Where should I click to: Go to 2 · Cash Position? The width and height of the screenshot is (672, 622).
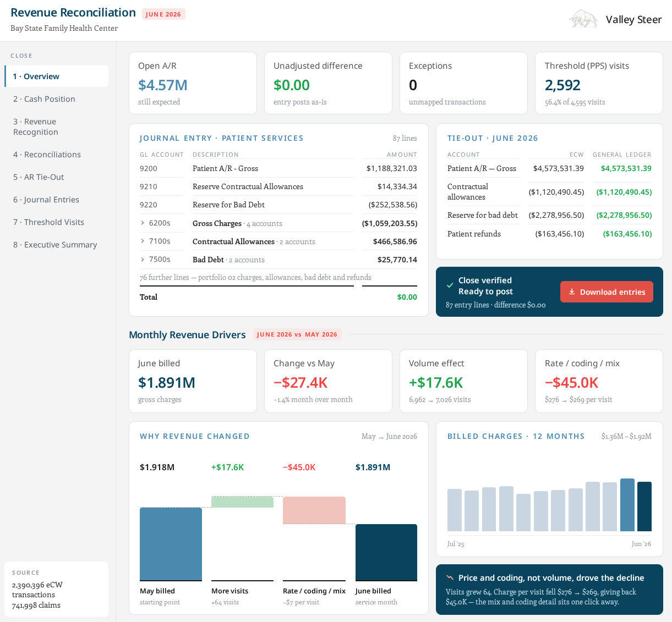(x=56, y=99)
